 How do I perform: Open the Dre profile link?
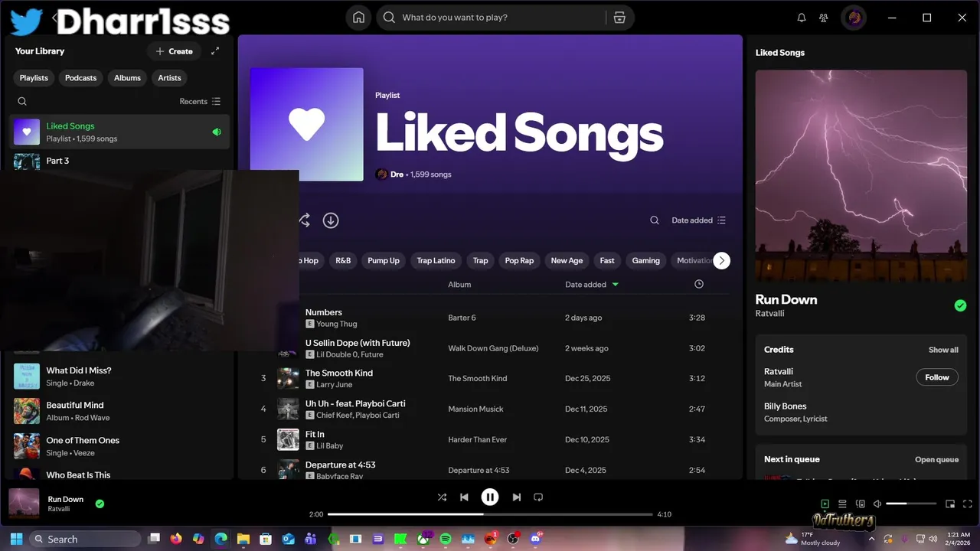coord(397,174)
